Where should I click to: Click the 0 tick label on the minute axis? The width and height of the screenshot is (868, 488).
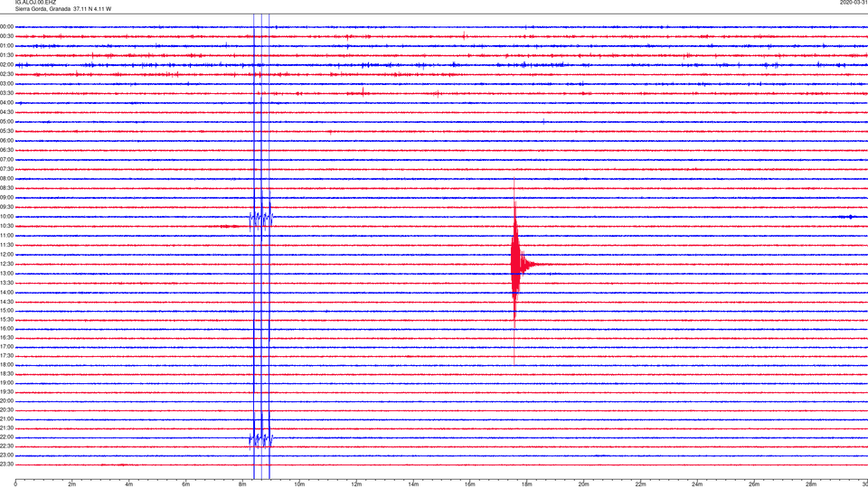[15, 484]
